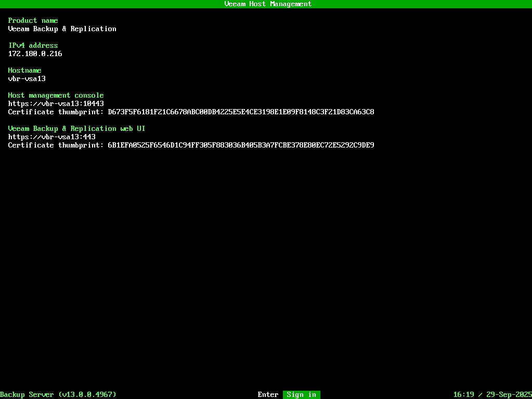Select the Host management console heading
The height and width of the screenshot is (399, 532).
[56, 96]
